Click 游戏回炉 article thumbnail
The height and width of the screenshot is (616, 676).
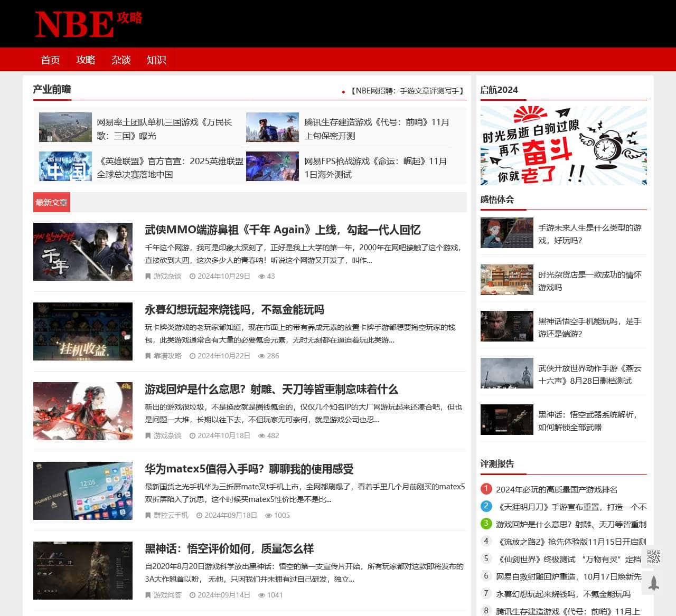pyautogui.click(x=83, y=411)
